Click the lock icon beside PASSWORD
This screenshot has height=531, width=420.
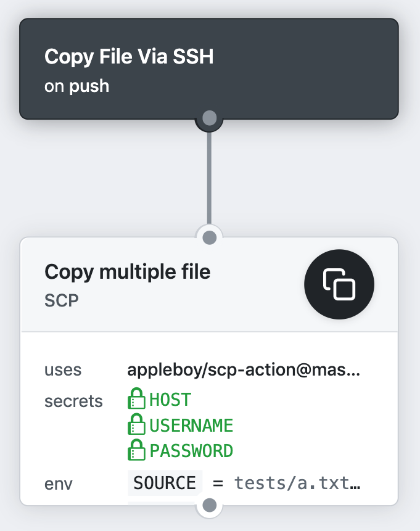point(136,450)
